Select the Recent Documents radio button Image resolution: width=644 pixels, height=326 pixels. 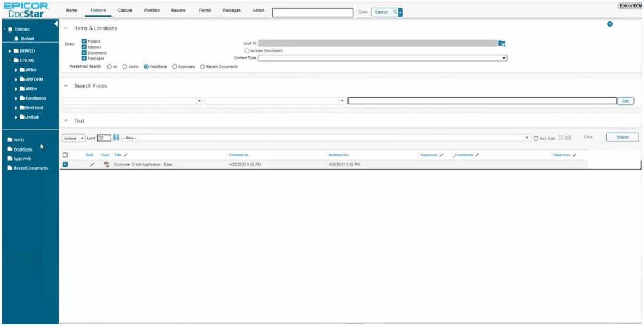pos(202,66)
